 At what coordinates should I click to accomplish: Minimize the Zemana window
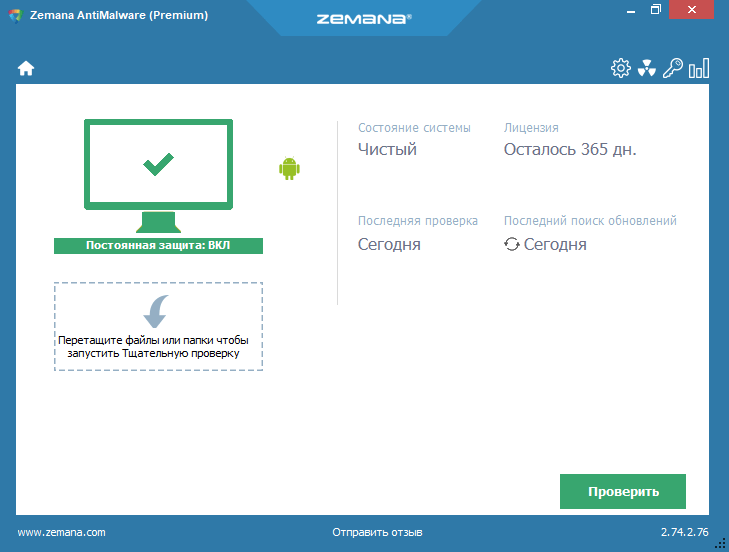tap(631, 11)
